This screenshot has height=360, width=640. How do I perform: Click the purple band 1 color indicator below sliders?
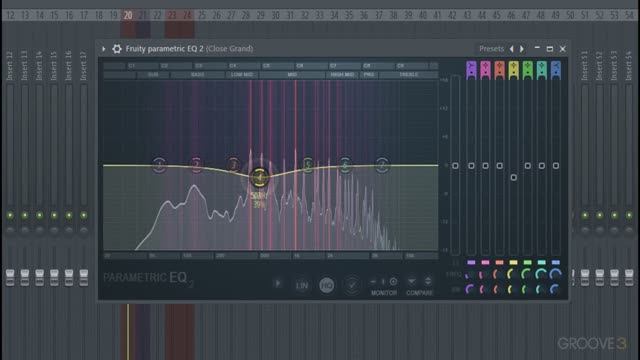click(x=471, y=262)
